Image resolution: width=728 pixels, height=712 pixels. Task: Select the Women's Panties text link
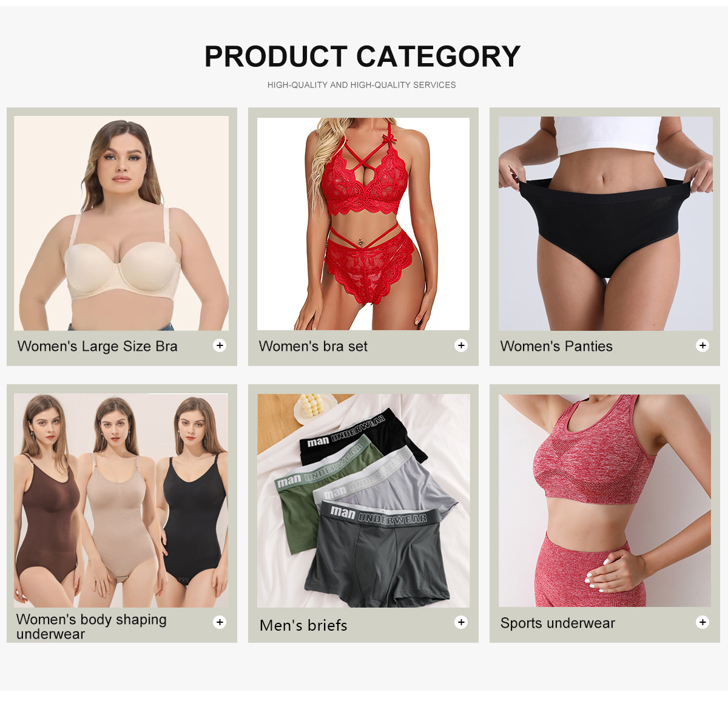point(556,347)
